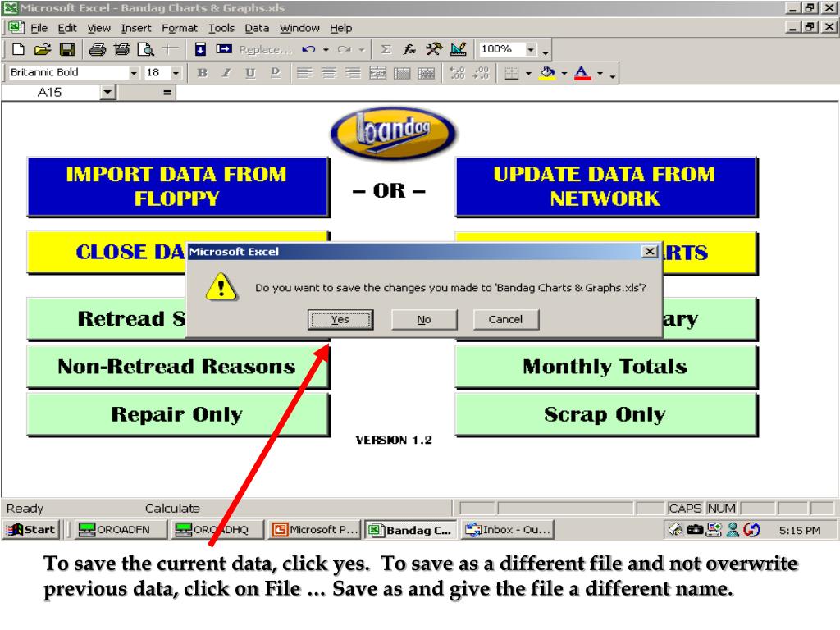Viewport: 840px width, 630px height.
Task: Click the Monthly Totals button
Action: [606, 367]
